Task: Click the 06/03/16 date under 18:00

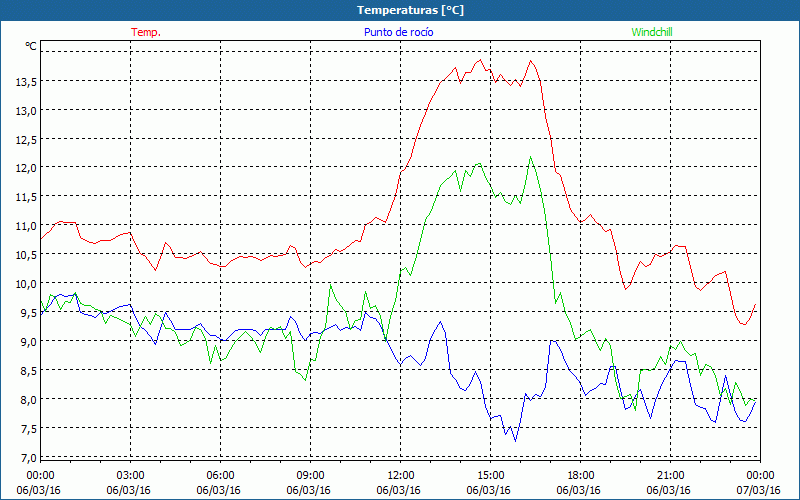Action: [579, 490]
